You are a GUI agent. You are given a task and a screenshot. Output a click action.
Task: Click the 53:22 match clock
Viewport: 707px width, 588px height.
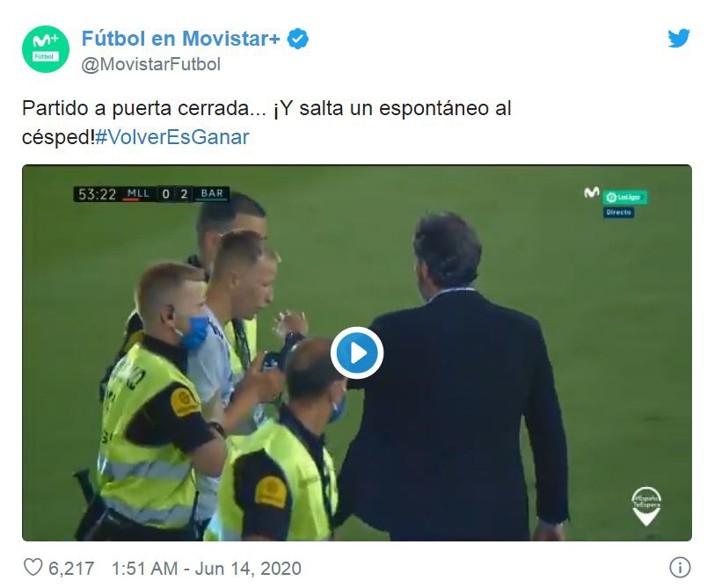click(x=98, y=194)
